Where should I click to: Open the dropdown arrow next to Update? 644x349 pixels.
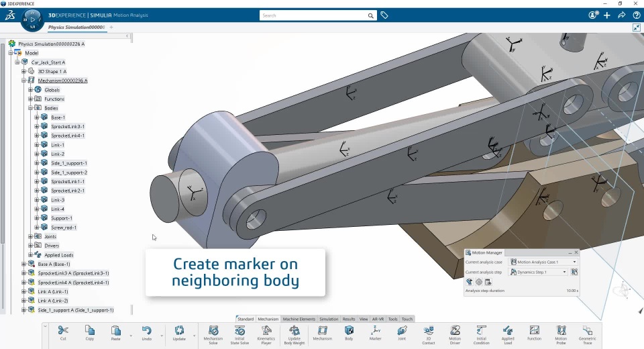click(x=195, y=336)
